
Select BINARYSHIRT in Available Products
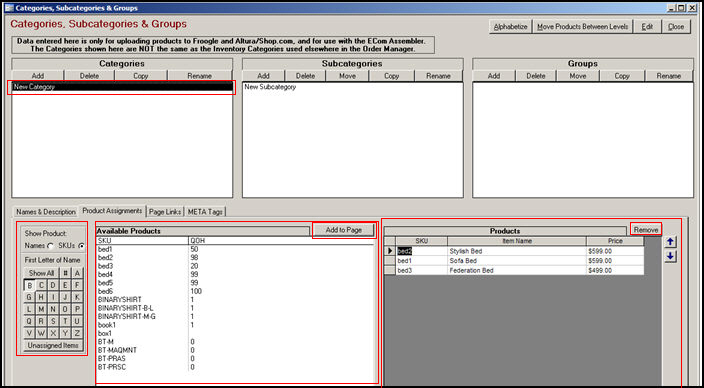pos(119,300)
